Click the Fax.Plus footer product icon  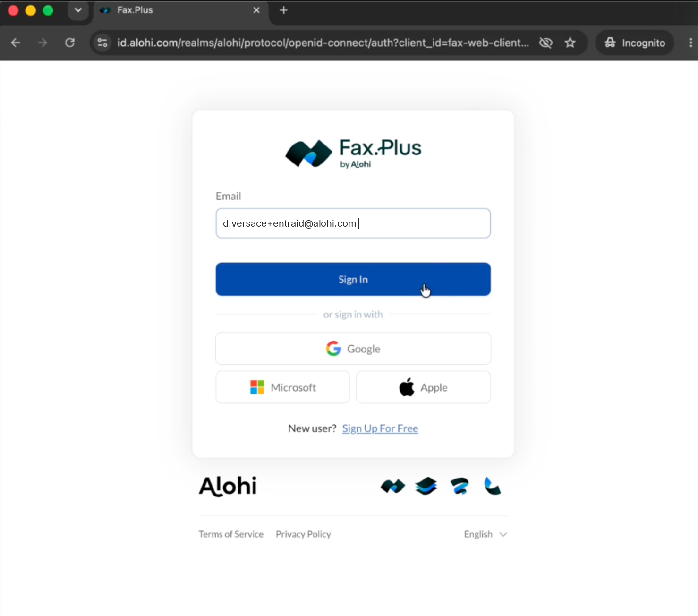coord(393,486)
